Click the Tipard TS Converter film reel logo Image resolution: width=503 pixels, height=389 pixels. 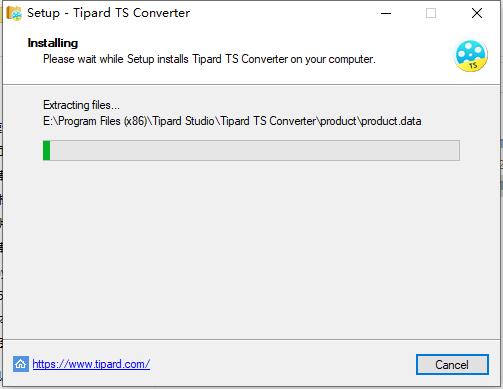471,56
